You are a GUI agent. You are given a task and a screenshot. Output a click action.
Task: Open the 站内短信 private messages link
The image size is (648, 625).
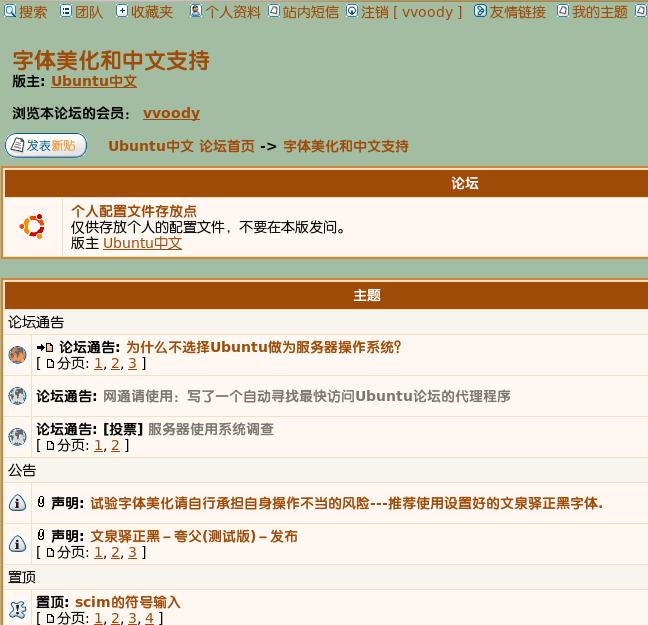pyautogui.click(x=310, y=12)
